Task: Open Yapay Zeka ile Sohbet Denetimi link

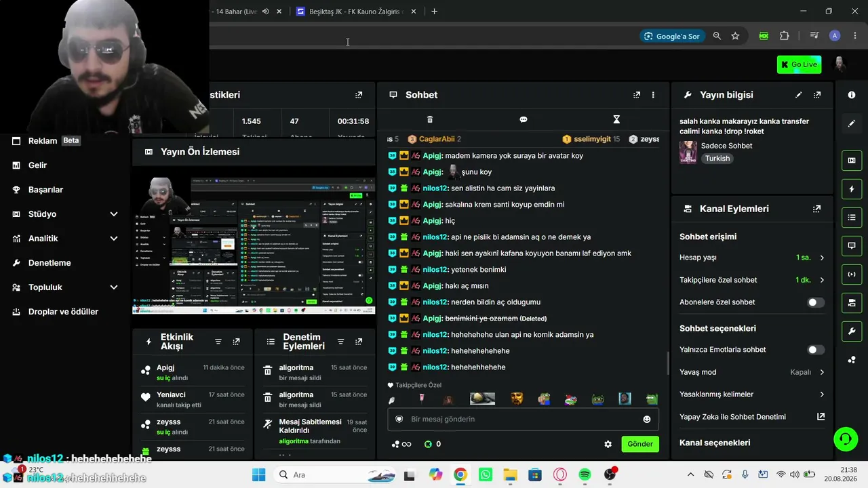Action: (x=752, y=417)
